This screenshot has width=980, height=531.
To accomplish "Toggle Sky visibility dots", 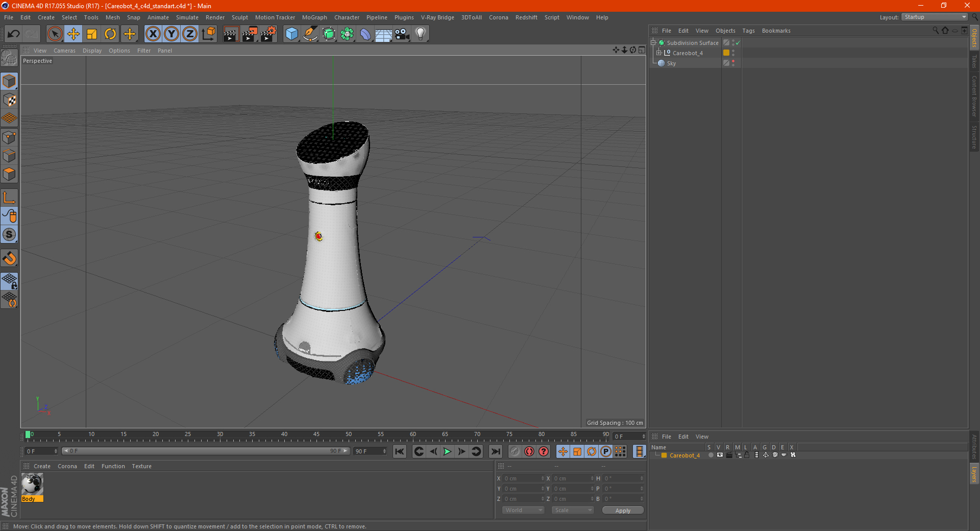I will point(733,63).
